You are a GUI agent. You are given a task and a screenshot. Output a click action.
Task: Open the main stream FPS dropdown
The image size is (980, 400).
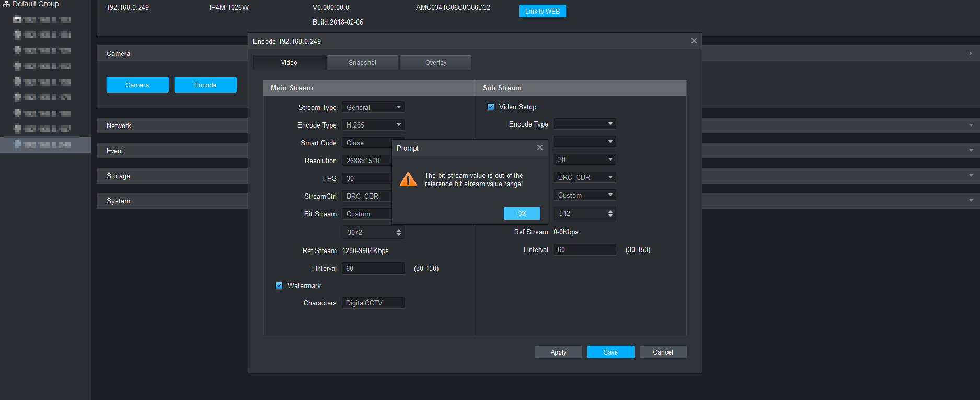[367, 178]
